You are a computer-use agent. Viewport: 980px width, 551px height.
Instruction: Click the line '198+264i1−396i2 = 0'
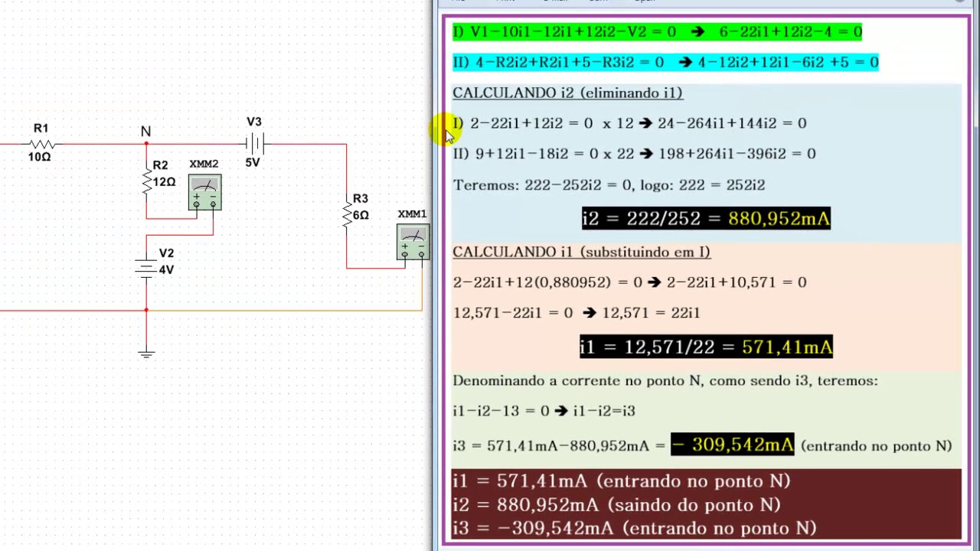737,154
